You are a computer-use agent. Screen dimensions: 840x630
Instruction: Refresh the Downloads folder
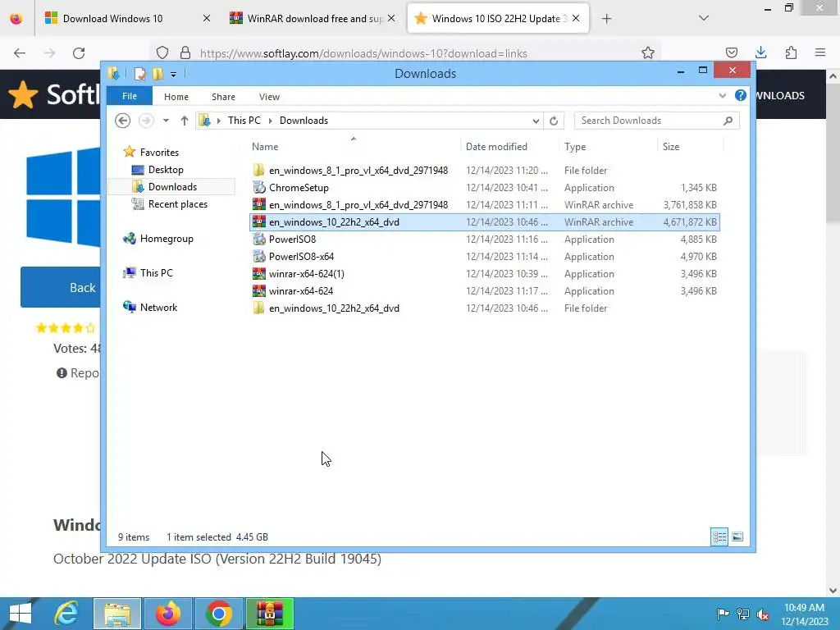554,121
